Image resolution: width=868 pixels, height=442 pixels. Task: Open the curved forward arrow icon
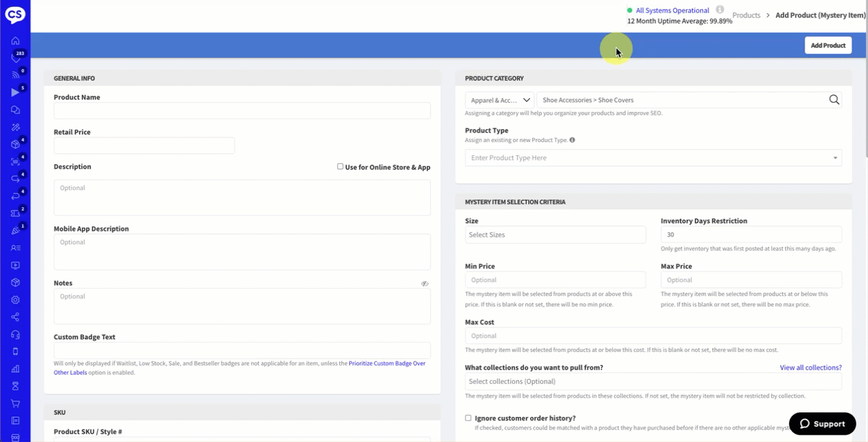click(x=15, y=179)
